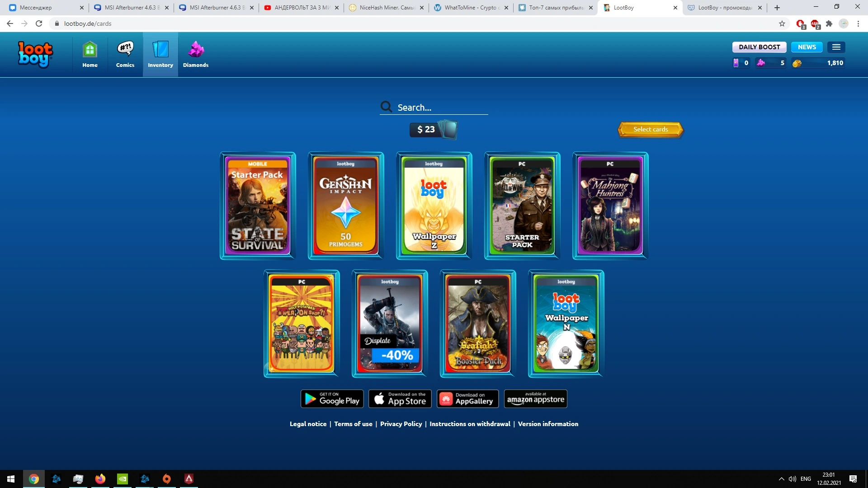The width and height of the screenshot is (868, 488).
Task: Open the State of Survival Starter Pack card
Action: click(258, 206)
